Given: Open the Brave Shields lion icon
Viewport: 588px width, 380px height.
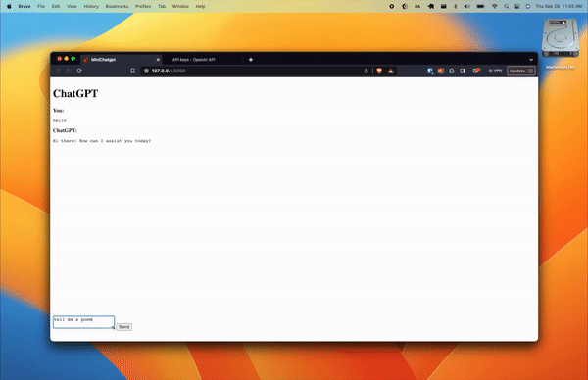Looking at the screenshot, I should pos(379,71).
